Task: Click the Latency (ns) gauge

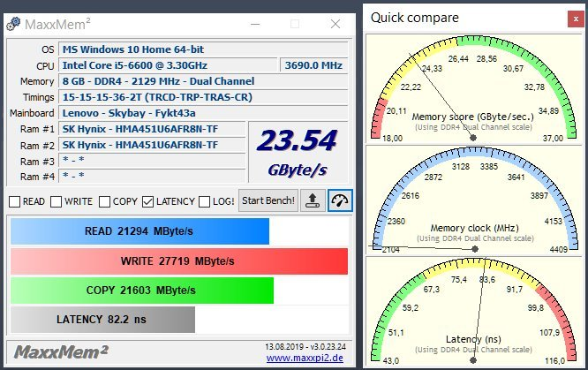Action: (473, 311)
